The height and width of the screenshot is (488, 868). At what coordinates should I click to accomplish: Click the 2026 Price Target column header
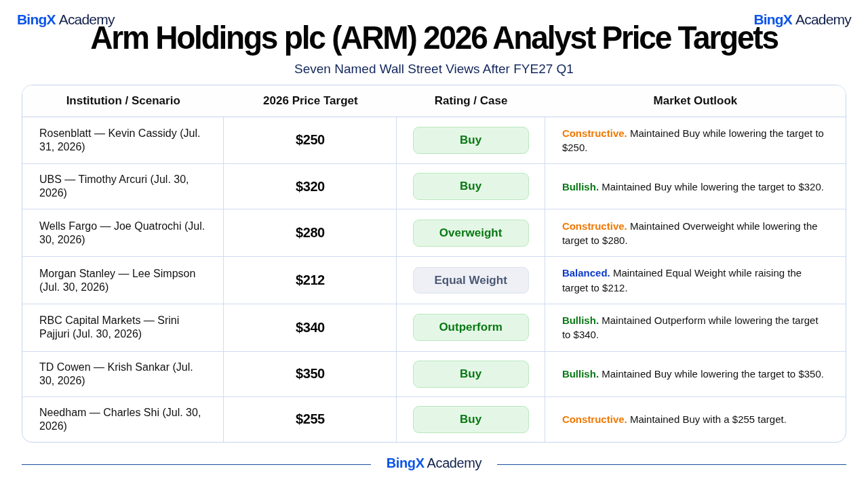311,101
